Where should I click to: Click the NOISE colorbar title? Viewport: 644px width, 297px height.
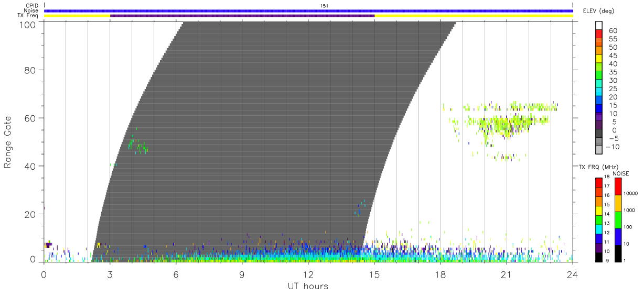click(621, 173)
